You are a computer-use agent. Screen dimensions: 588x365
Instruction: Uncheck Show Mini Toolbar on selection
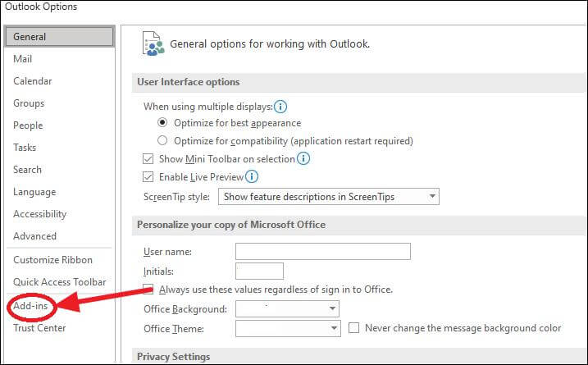pos(148,158)
